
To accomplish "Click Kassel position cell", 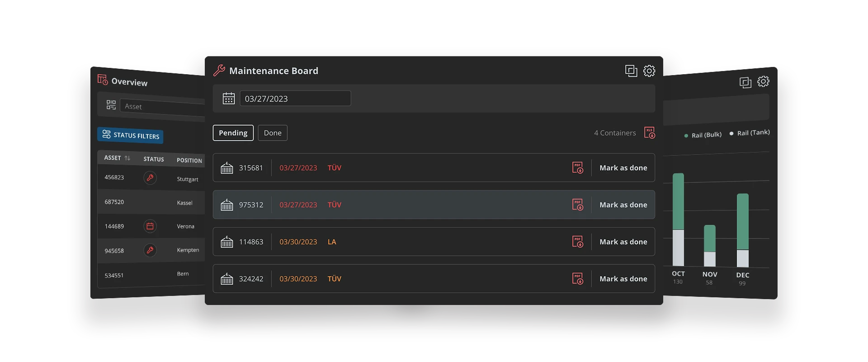I will (x=185, y=203).
